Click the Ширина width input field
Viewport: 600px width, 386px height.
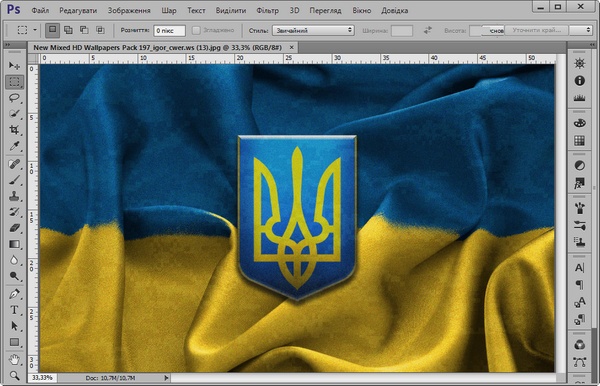[x=402, y=31]
